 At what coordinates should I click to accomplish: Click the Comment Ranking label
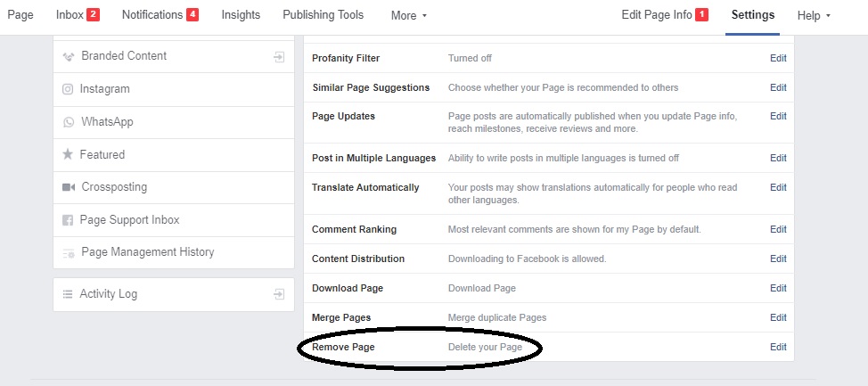[355, 229]
